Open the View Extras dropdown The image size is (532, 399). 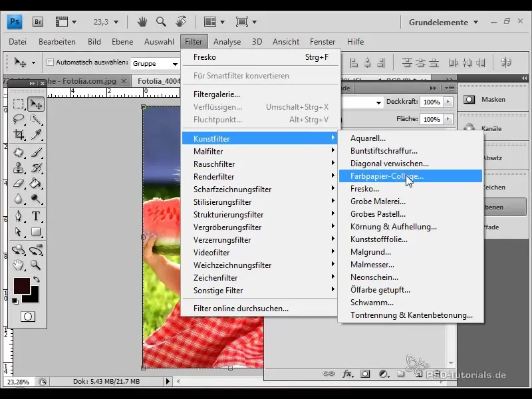[x=66, y=22]
